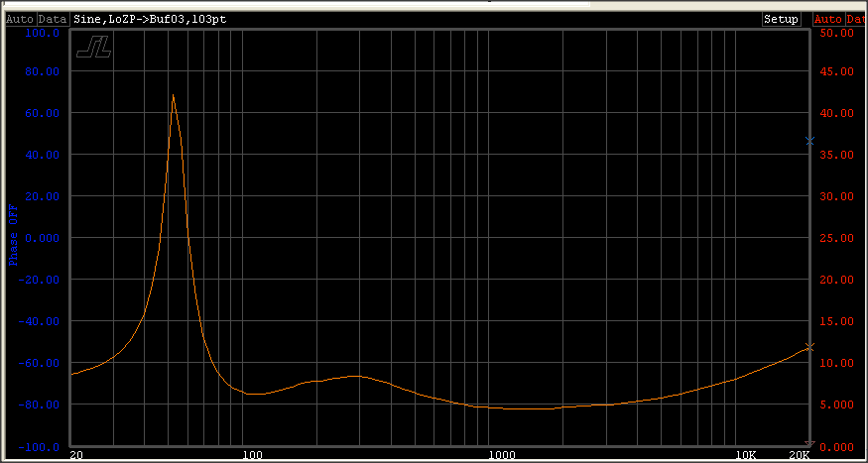The image size is (868, 463).
Task: Click the red 10.00 value on the right axis
Action: coord(837,363)
